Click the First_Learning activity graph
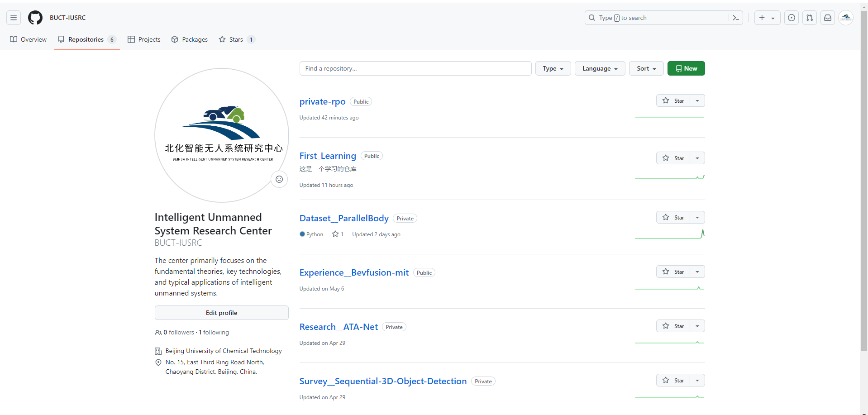Viewport: 868px width, 415px height. pyautogui.click(x=669, y=176)
